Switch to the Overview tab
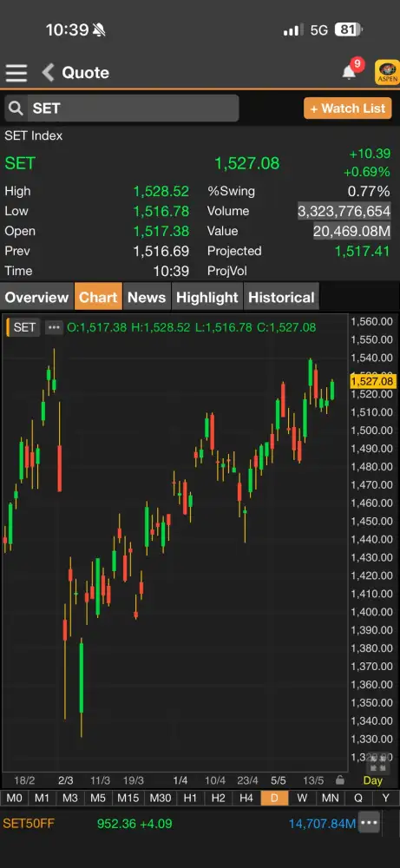 (36, 297)
